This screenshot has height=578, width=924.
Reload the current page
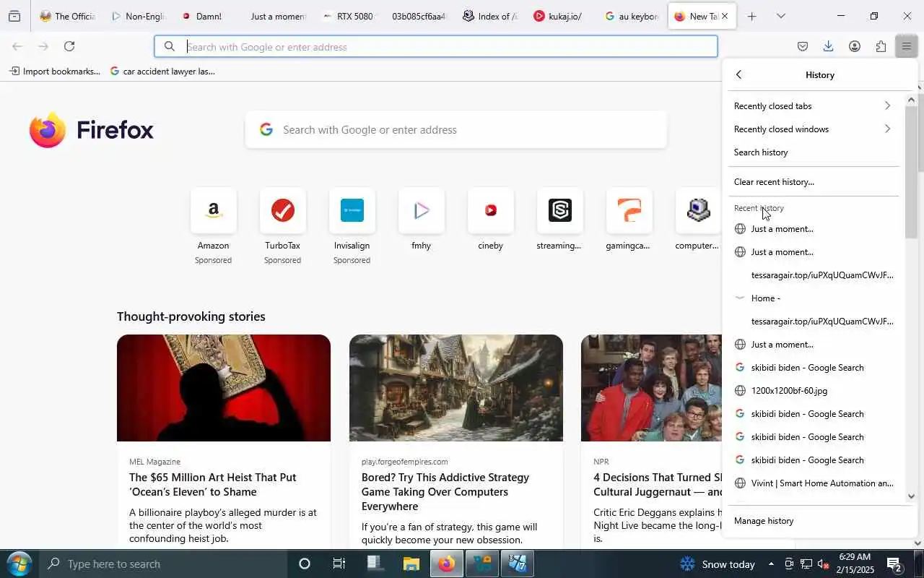[69, 46]
